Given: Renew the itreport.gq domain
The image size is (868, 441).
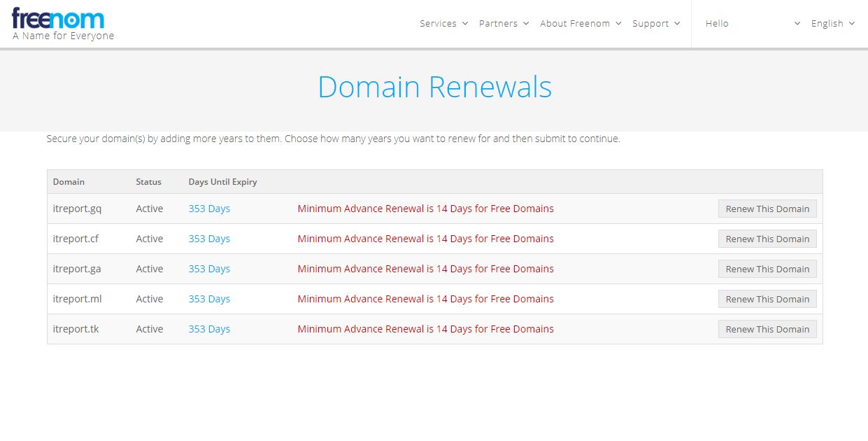Looking at the screenshot, I should (x=767, y=209).
